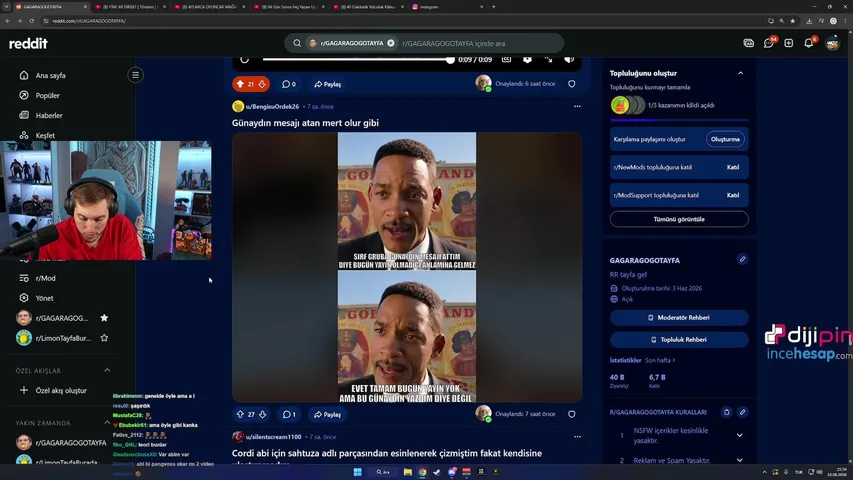Screen dimensions: 853x480
Task: Collapse the ÖZEL AKIŞLAR section
Action: click(x=107, y=371)
